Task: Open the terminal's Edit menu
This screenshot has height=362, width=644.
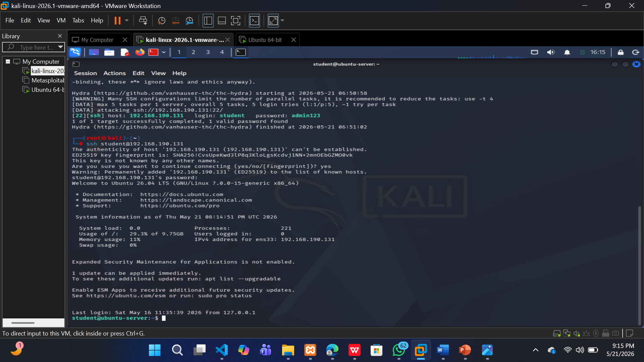Action: point(138,73)
